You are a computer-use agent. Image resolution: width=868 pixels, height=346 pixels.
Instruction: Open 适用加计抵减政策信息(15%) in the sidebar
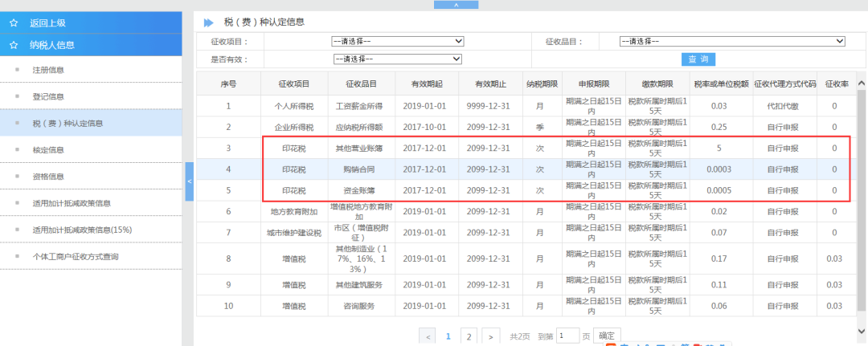point(91,230)
